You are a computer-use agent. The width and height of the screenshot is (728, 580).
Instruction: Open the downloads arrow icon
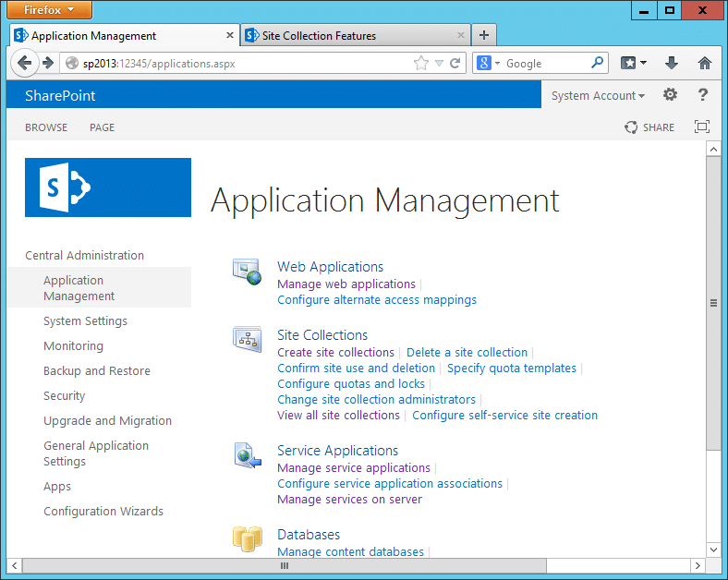tap(672, 63)
